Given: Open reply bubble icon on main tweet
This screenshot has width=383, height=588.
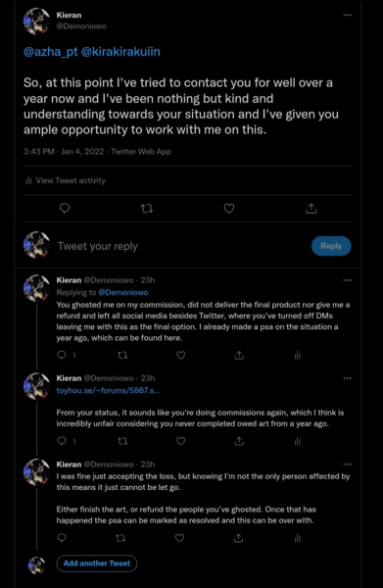Looking at the screenshot, I should [x=65, y=208].
